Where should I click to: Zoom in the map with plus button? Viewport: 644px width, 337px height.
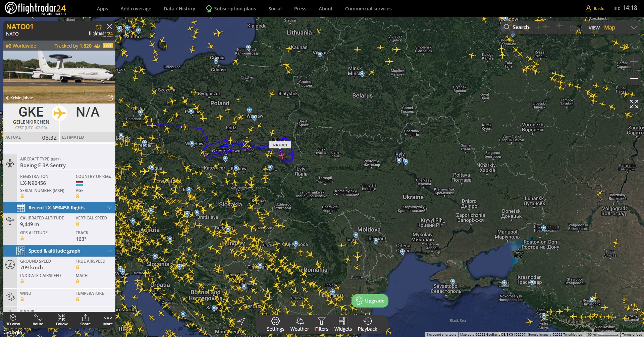tap(634, 62)
